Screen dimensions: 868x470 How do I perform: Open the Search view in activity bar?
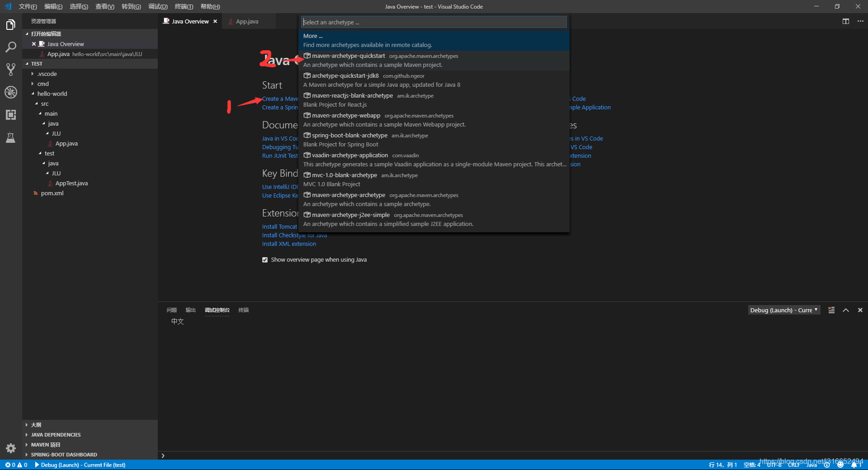(11, 47)
